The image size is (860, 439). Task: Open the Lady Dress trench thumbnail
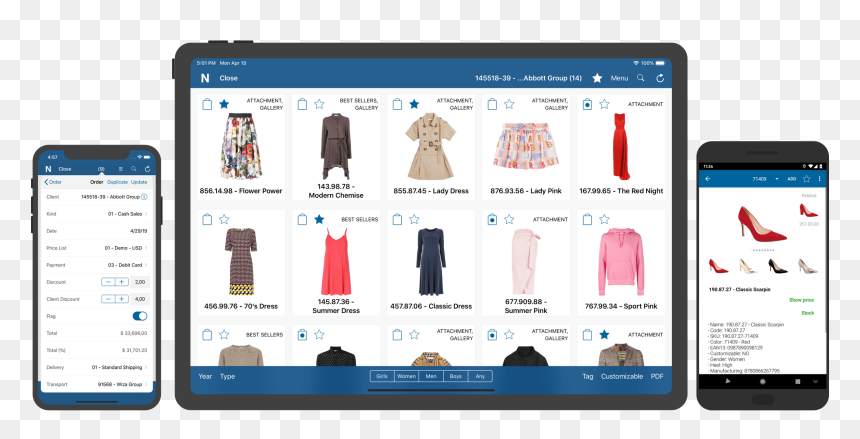click(x=431, y=147)
